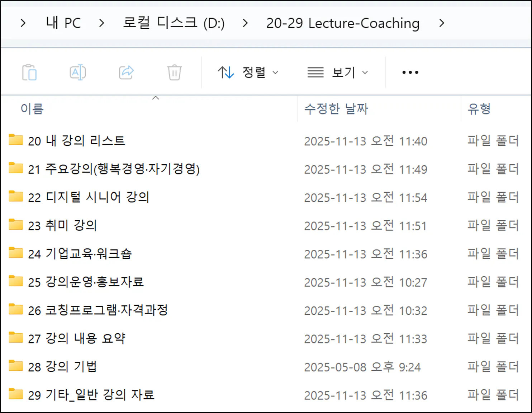Expand the breadcrumb chevron after 내 PC
The width and height of the screenshot is (532, 413).
pos(101,23)
